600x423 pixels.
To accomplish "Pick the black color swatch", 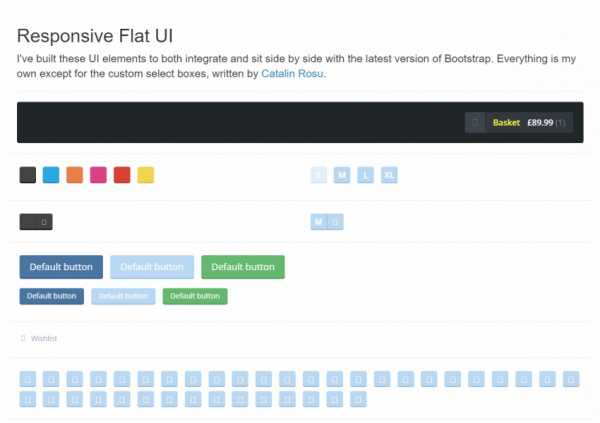I will coord(28,175).
